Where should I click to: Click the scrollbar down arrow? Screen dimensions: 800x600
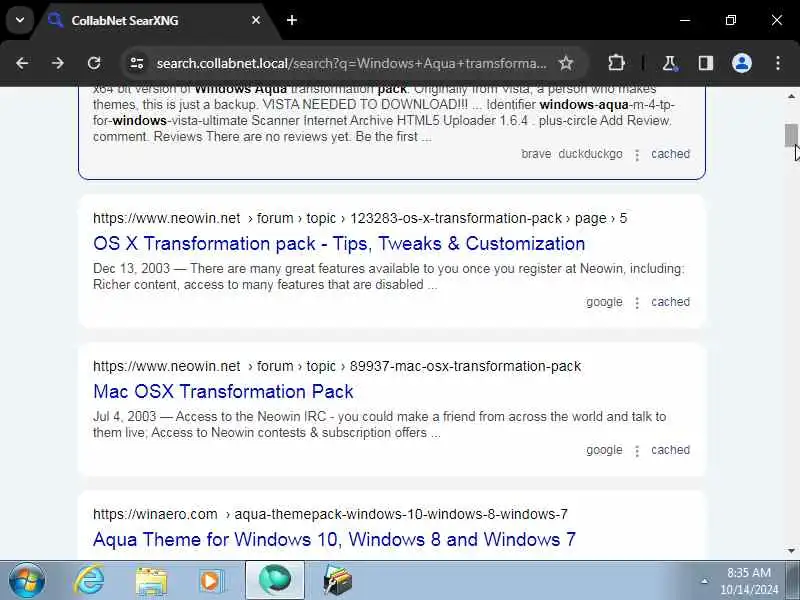791,551
